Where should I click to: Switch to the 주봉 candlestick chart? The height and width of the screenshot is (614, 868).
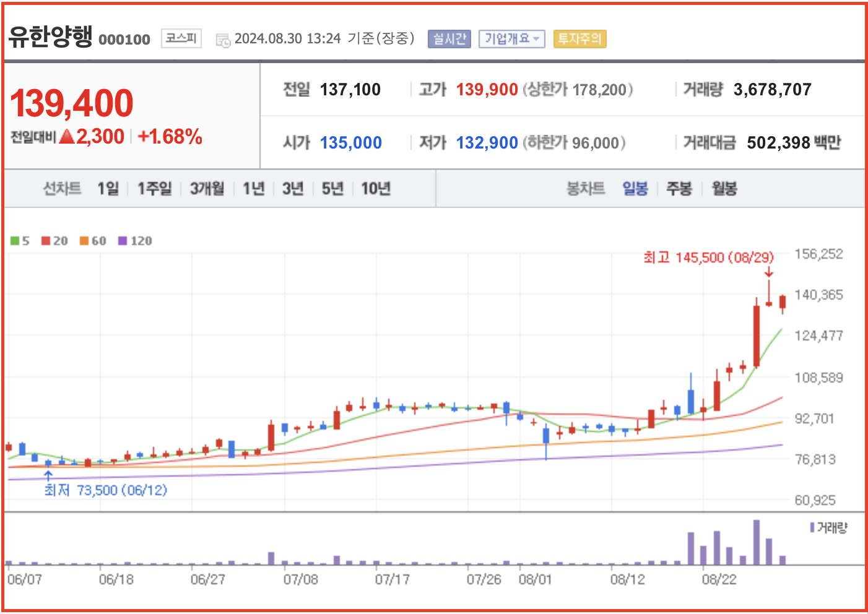coord(679,188)
